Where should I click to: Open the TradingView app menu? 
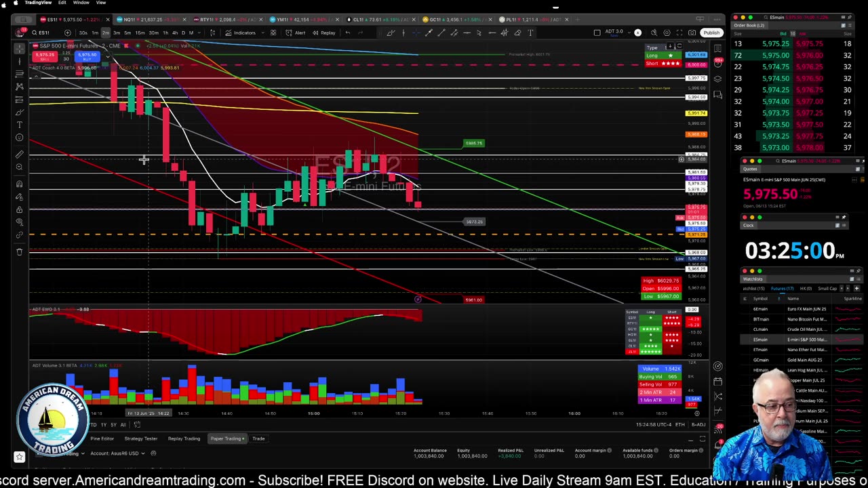38,3
